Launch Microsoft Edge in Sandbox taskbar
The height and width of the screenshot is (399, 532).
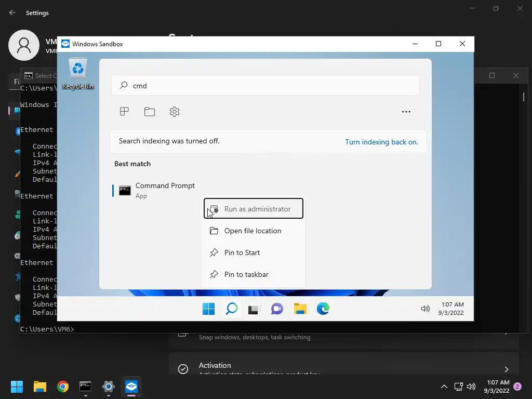(x=323, y=309)
